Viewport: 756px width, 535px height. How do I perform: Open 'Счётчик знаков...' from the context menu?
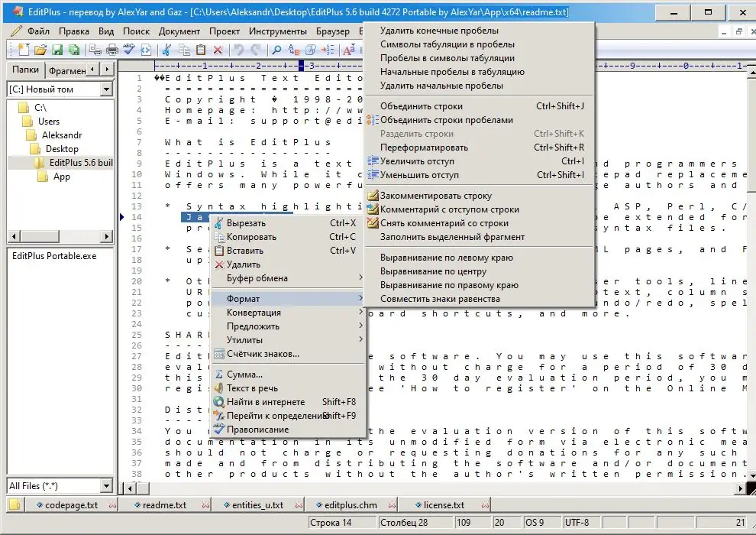tap(287, 354)
